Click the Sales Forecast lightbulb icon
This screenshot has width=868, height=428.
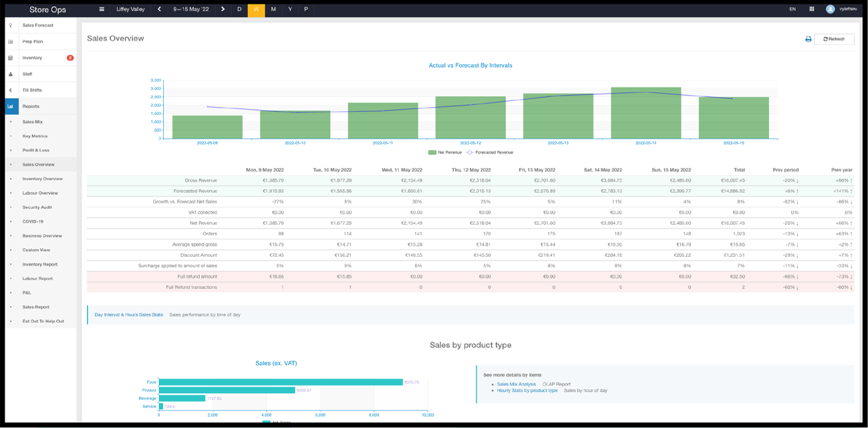[x=11, y=25]
